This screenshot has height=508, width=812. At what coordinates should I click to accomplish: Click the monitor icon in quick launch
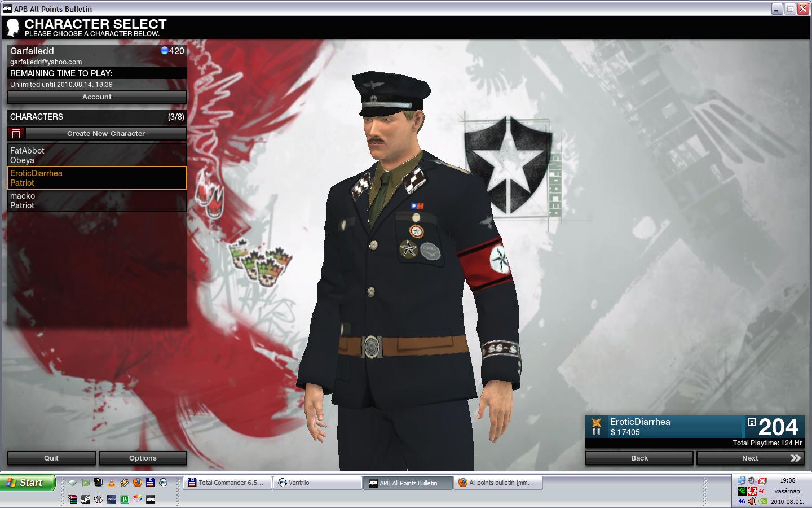[99, 483]
